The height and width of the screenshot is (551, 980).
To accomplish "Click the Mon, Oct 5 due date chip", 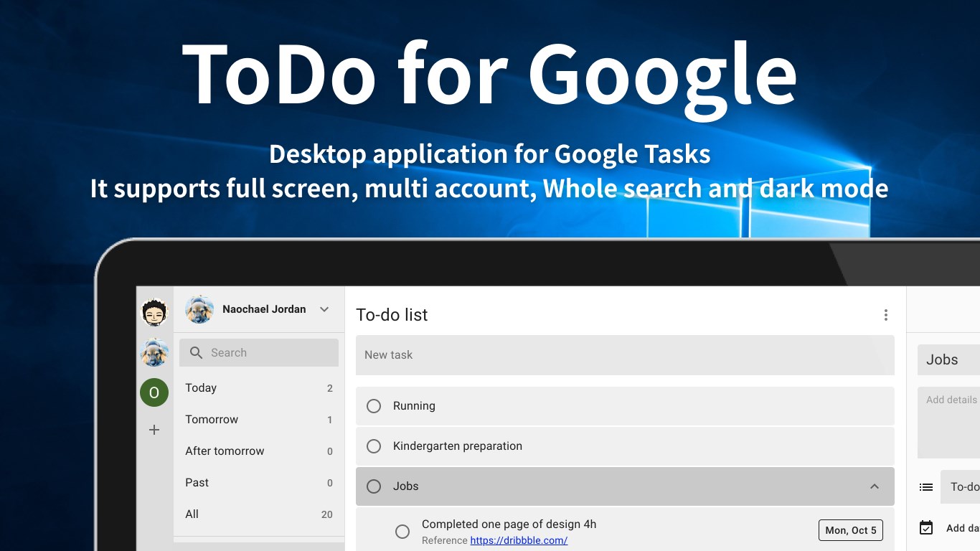I will [851, 530].
